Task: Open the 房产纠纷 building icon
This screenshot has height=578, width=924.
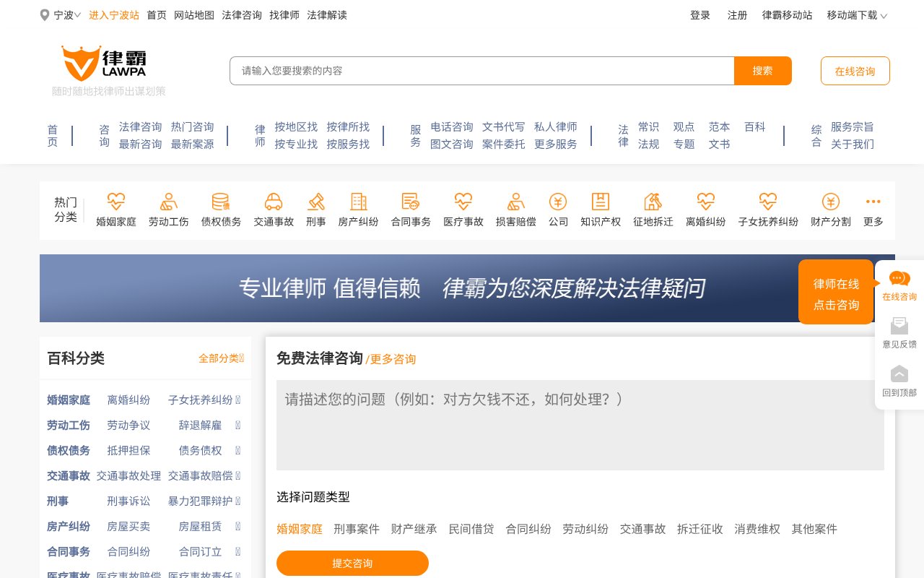Action: pyautogui.click(x=358, y=202)
